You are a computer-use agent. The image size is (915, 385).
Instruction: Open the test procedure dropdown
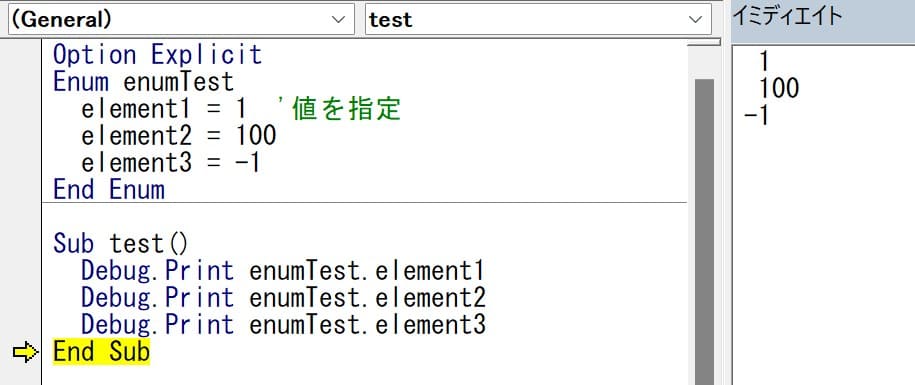[x=538, y=19]
